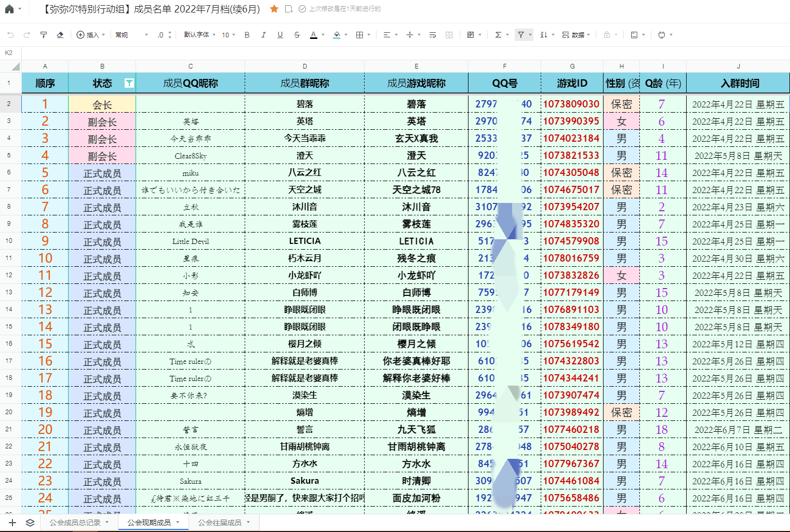Toggle underline formatting
Screen dimensions: 790x532
280,35
